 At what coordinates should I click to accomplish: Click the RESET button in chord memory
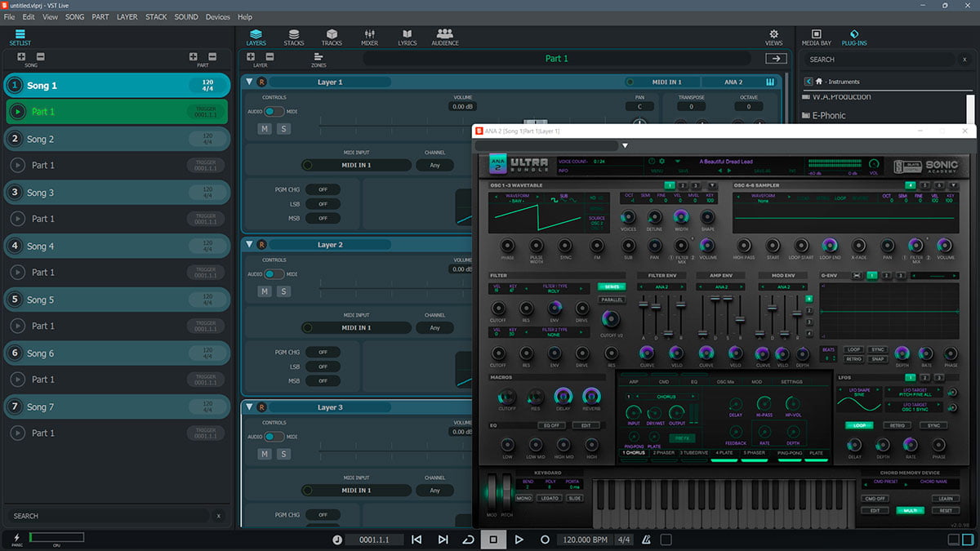(x=946, y=510)
